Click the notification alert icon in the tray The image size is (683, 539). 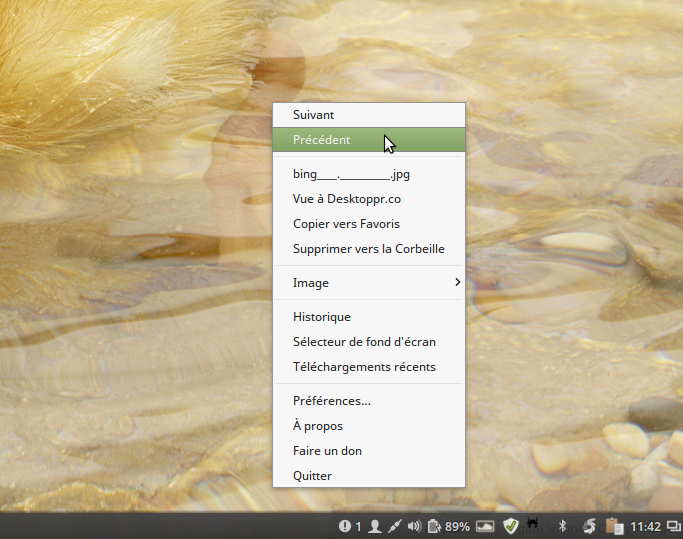tap(344, 526)
